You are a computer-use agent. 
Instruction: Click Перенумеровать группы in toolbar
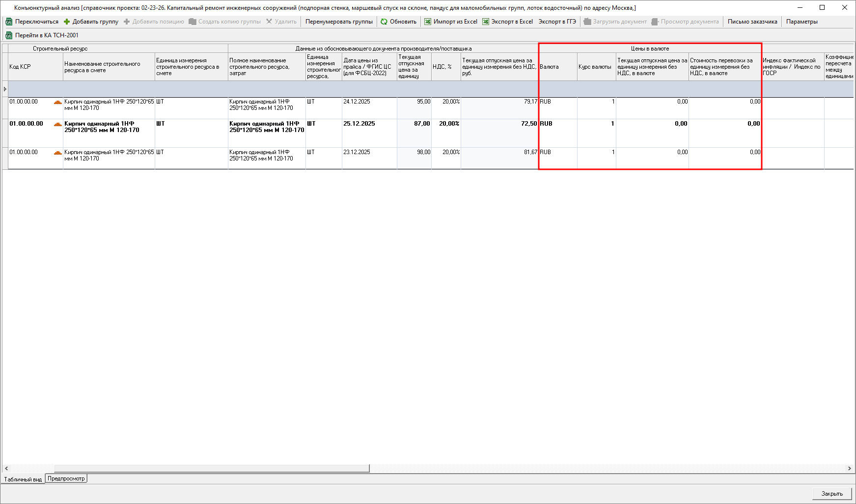pyautogui.click(x=339, y=22)
